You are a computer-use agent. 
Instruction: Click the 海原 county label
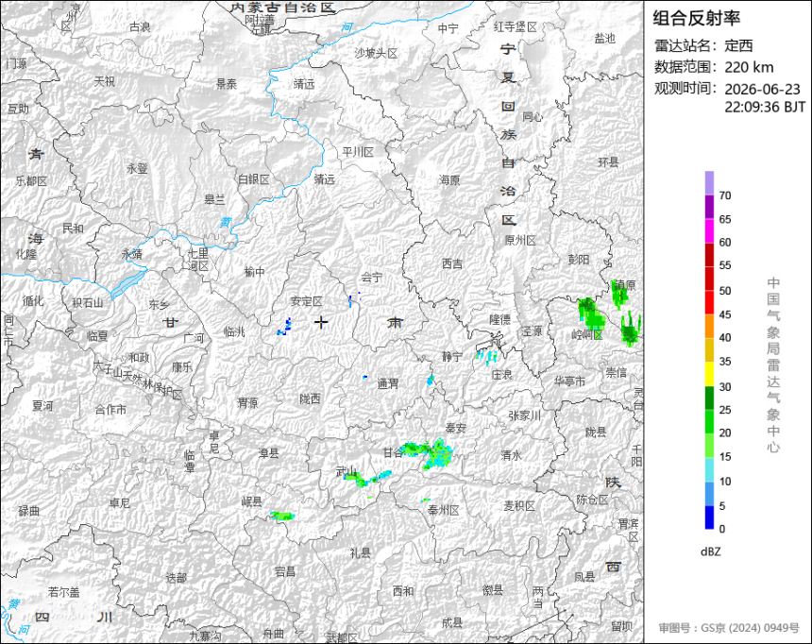tap(450, 179)
